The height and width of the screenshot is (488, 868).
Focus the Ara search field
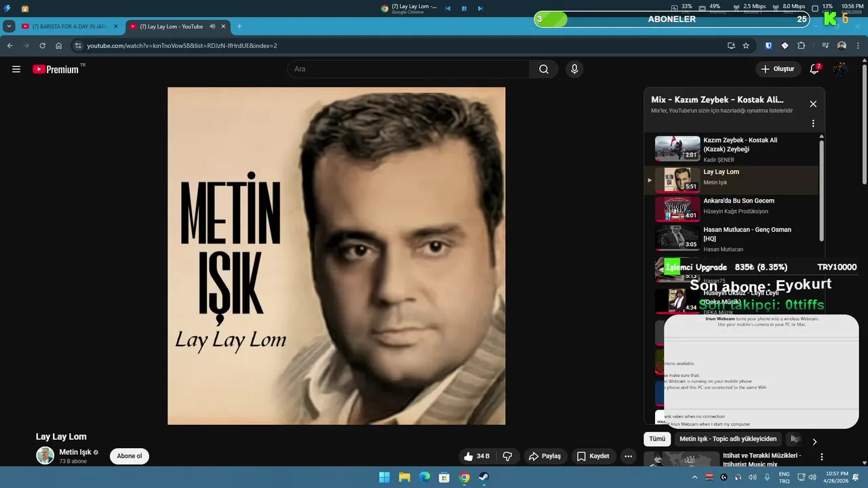point(409,69)
